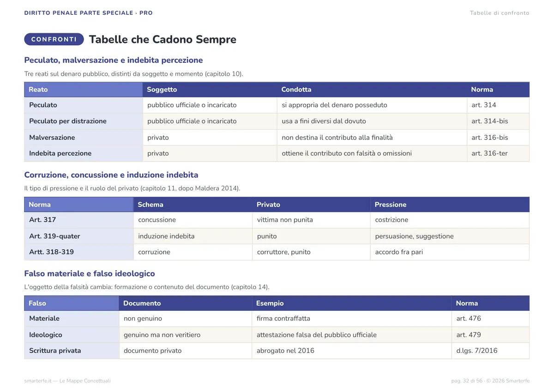Select 'ottiene il contributo con falsità o omissioni'

coord(372,153)
